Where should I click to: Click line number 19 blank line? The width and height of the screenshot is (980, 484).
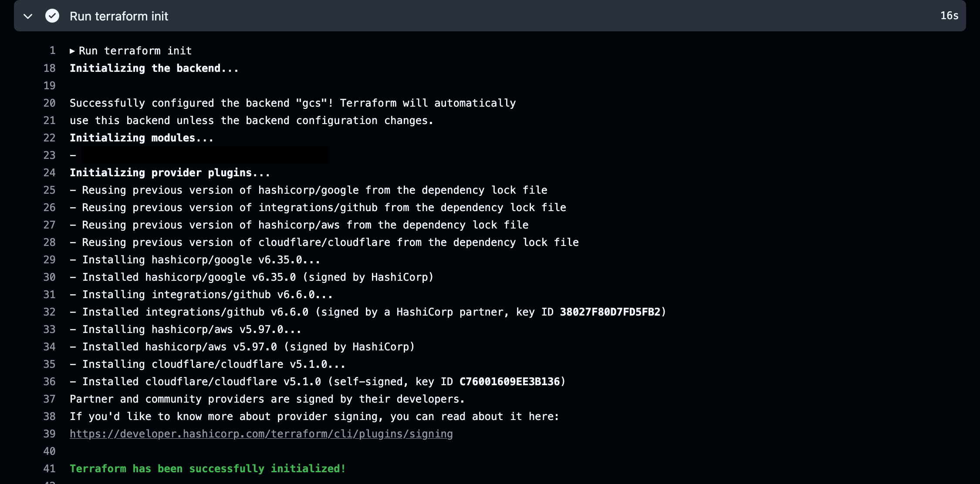(x=49, y=85)
